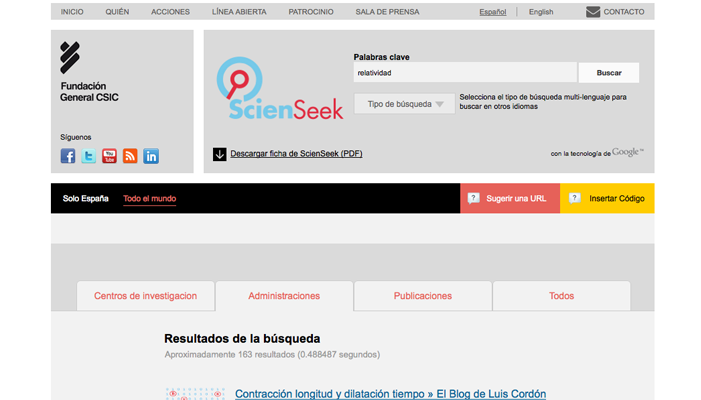Open the SALA DE PRENSA menu item
Screen dimensions: 701x400
[387, 12]
